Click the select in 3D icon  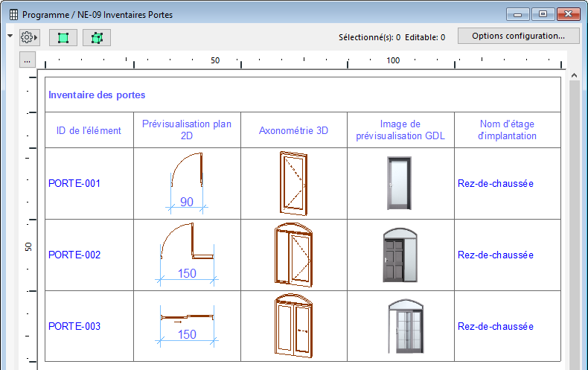[96, 36]
